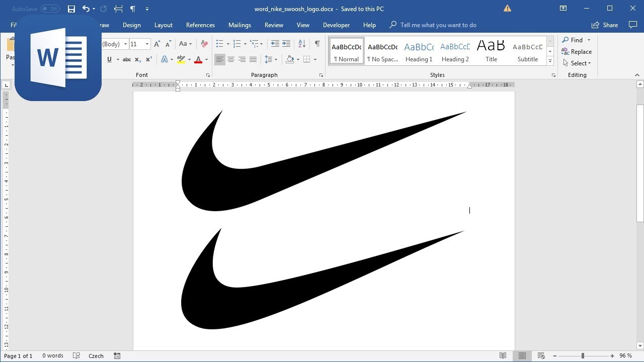644x362 pixels.
Task: Justify the text alignment
Action: click(x=253, y=59)
